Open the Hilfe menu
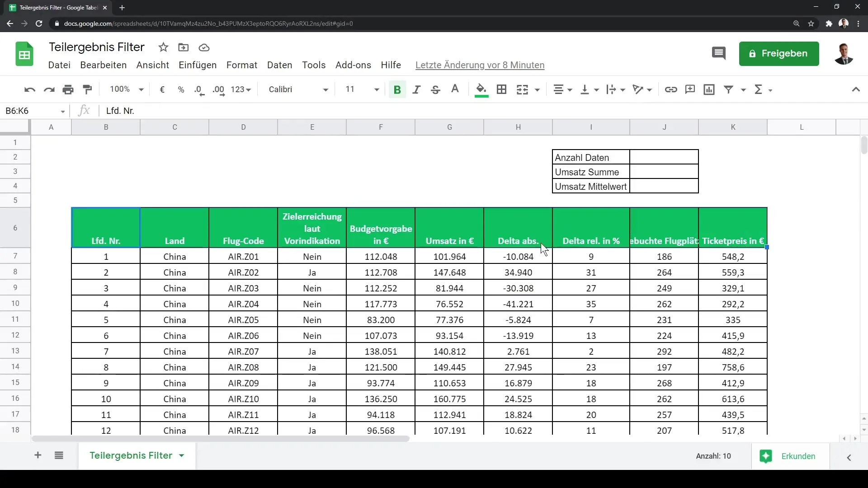The height and width of the screenshot is (488, 868). (391, 65)
